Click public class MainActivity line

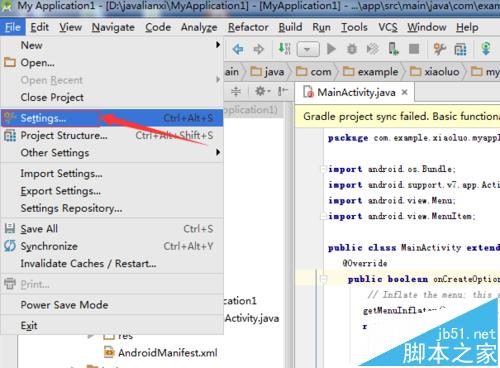414,248
